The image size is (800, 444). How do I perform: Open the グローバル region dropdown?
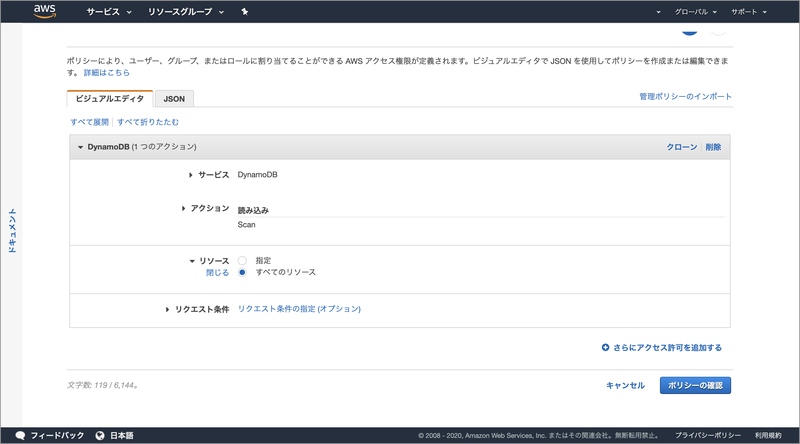695,12
